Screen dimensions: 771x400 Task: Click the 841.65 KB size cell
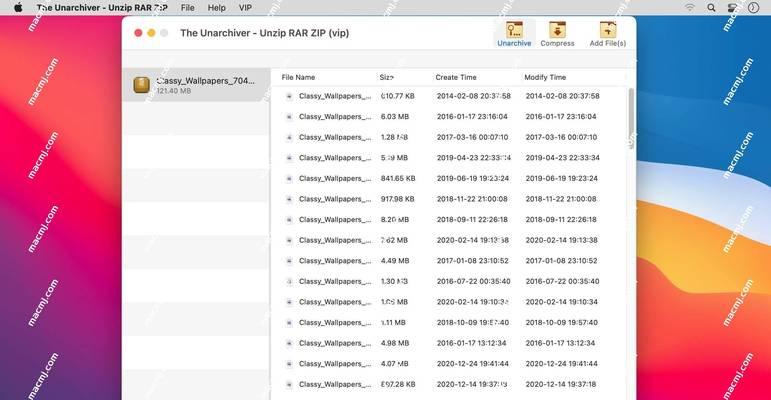point(398,179)
